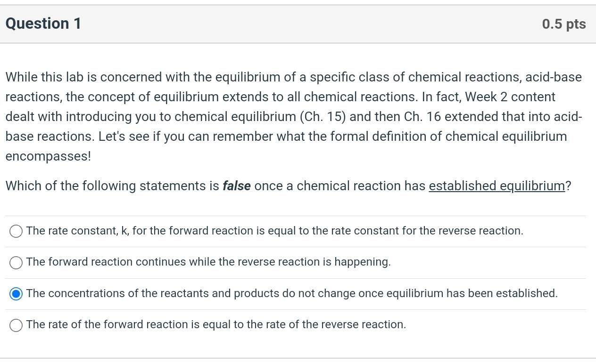Choose the radio button for 'forward reaction continues'
This screenshot has width=596, height=364.
tap(16, 262)
